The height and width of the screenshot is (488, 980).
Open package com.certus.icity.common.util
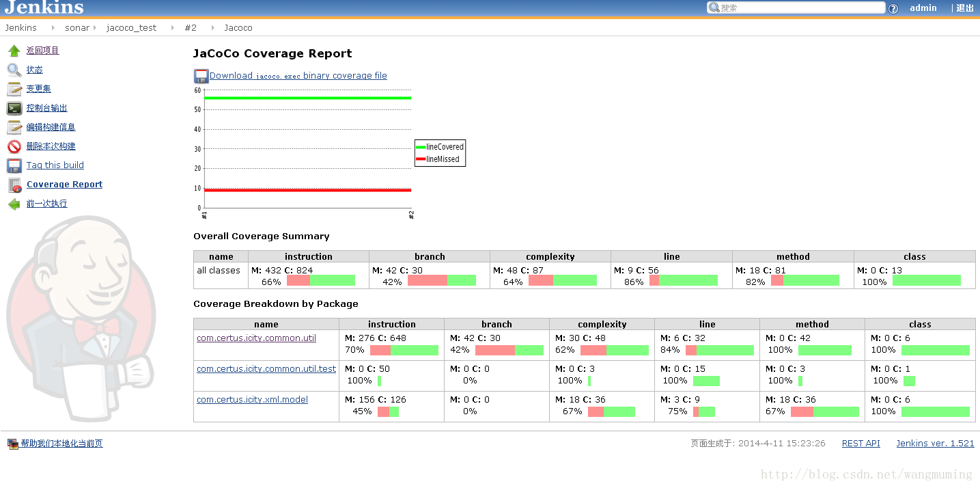tap(257, 338)
